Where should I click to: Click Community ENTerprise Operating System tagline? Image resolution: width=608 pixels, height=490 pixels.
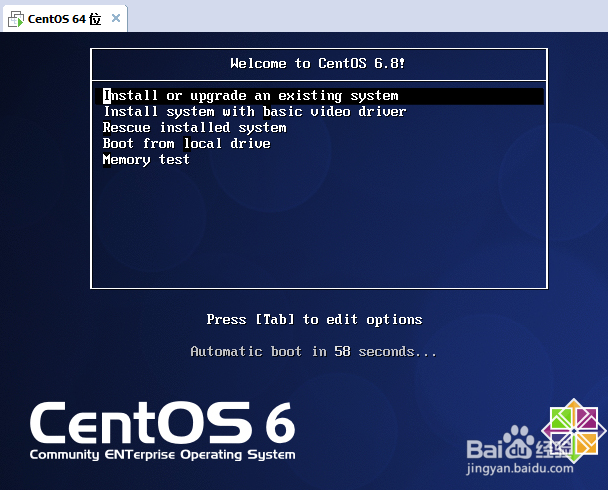(x=162, y=455)
